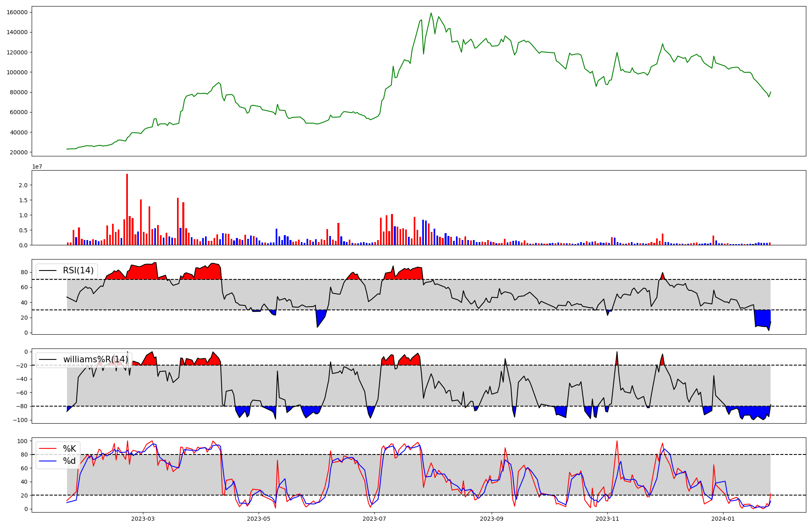Viewport: 812px width, 528px height.
Task: Click the large blue RSI oversold area at far right
Action: point(762,318)
